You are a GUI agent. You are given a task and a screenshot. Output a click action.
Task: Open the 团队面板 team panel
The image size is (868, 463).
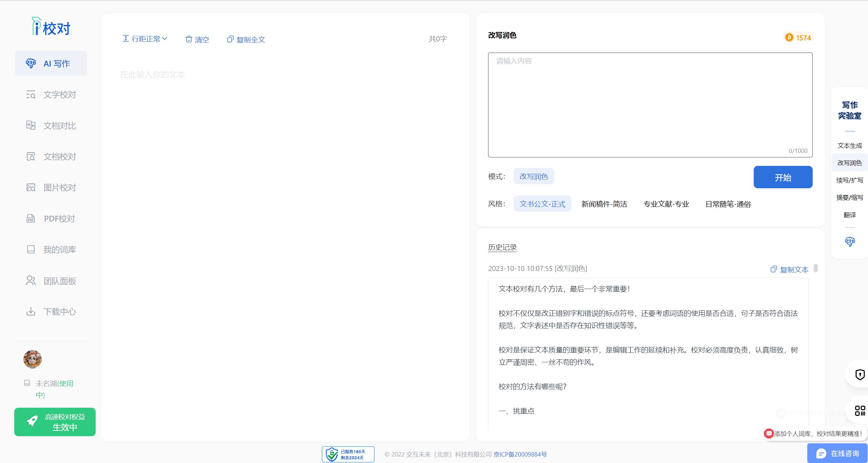click(51, 281)
